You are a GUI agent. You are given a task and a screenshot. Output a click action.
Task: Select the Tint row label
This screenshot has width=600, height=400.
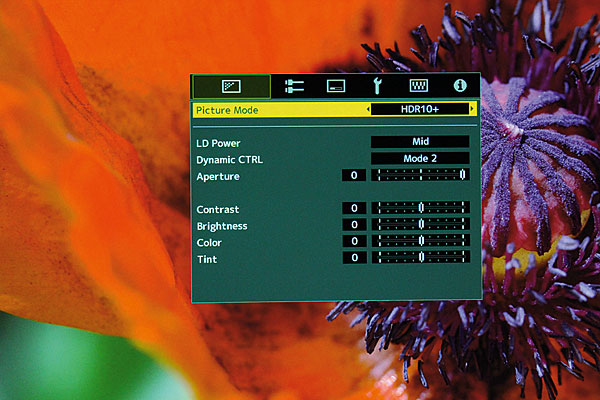click(207, 259)
